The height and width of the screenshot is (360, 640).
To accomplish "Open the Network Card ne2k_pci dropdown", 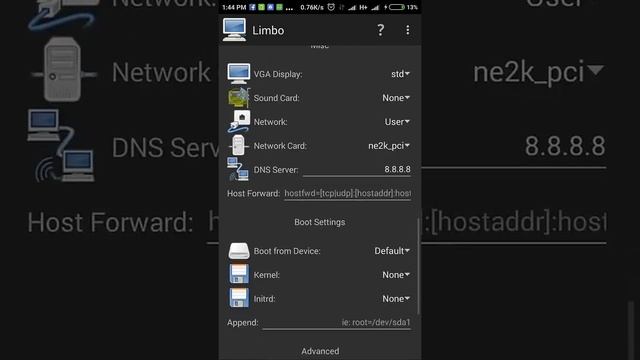I will pyautogui.click(x=389, y=146).
